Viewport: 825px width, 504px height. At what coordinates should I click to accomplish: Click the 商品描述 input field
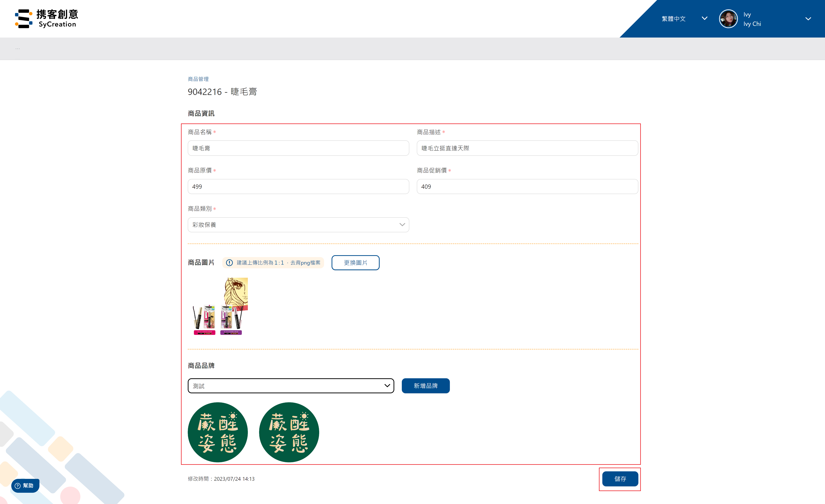coord(527,148)
